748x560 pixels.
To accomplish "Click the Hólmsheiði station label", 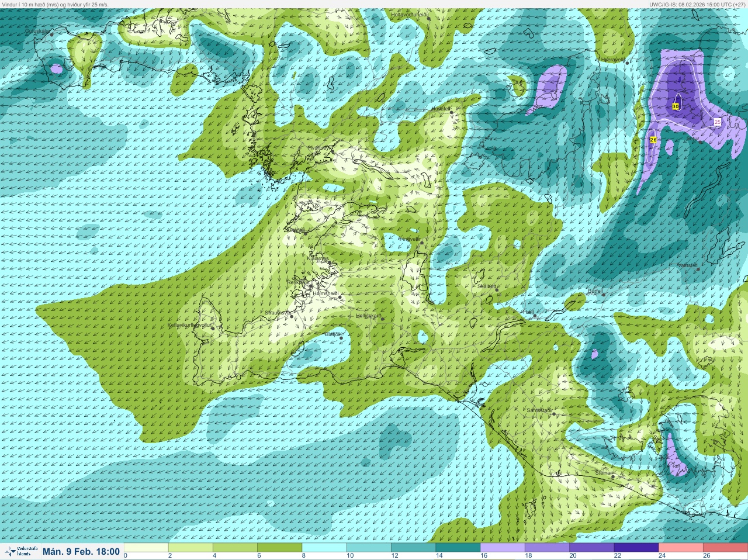I will point(325,293).
